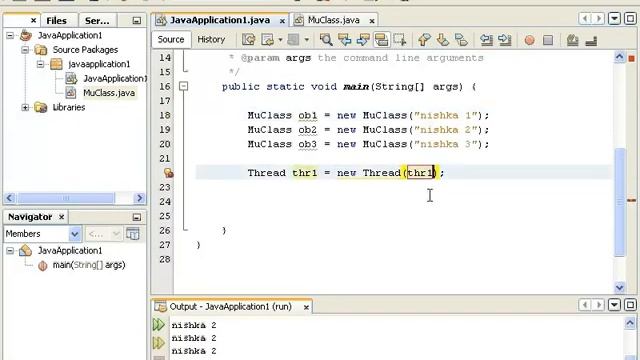The image size is (640, 360).
Task: Click the hint lightbulb in line gutter
Action: [169, 173]
